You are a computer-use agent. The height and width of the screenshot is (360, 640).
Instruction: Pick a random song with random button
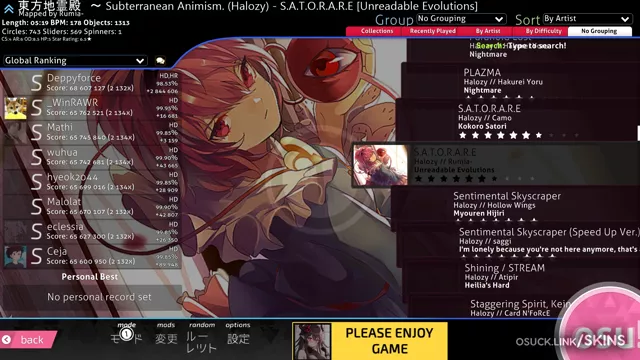tap(201, 338)
